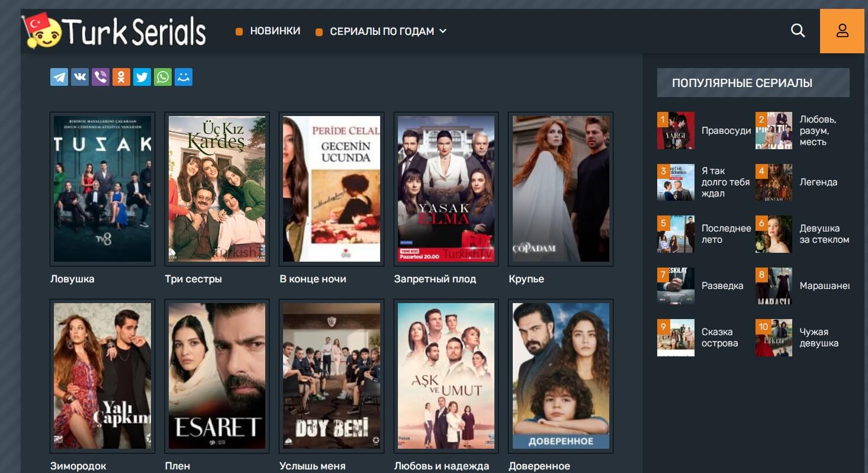868x473 pixels.
Task: Click the number 1 popular series thumbnail
Action: (x=676, y=130)
